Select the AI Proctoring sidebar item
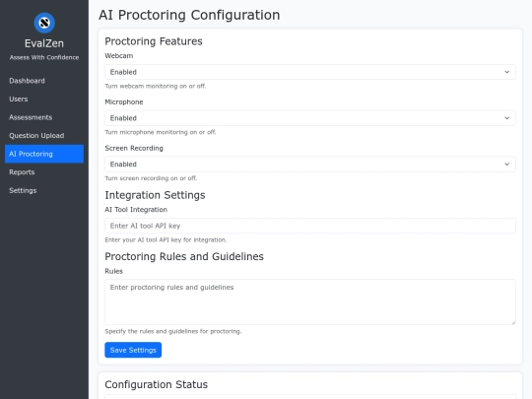This screenshot has width=532, height=399. [x=44, y=154]
